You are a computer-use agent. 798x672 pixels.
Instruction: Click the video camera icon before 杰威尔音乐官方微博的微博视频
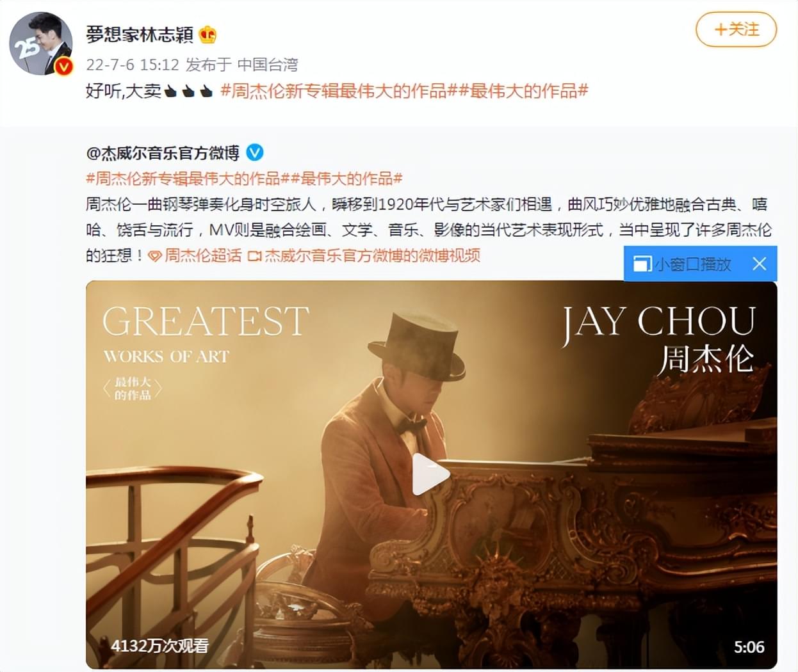(x=254, y=256)
